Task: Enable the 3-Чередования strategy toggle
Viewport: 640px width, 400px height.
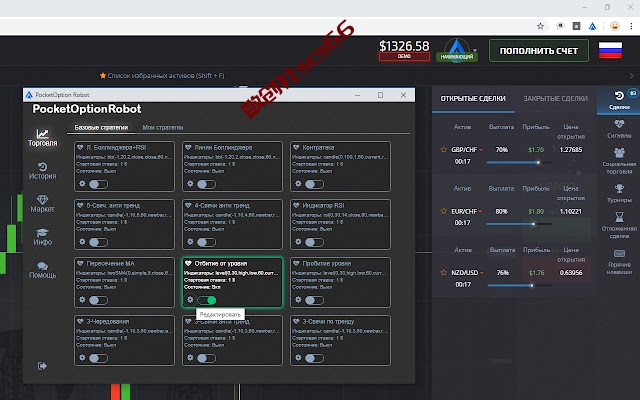Action: tap(98, 358)
